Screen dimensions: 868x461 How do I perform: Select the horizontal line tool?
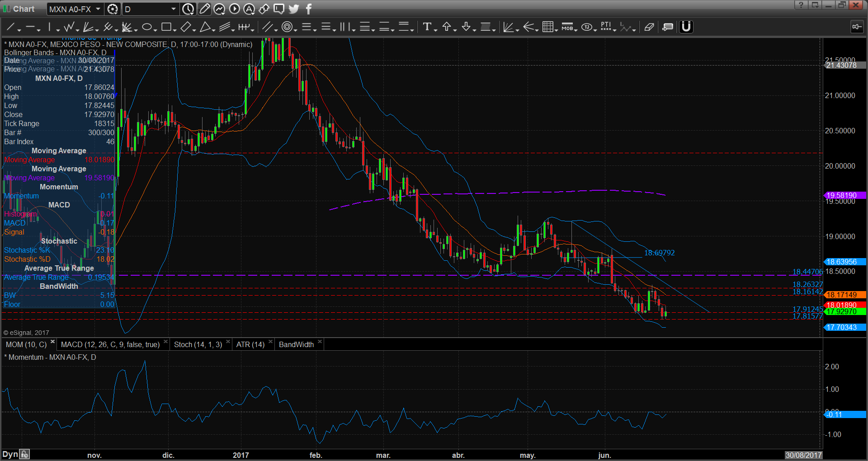pos(30,27)
